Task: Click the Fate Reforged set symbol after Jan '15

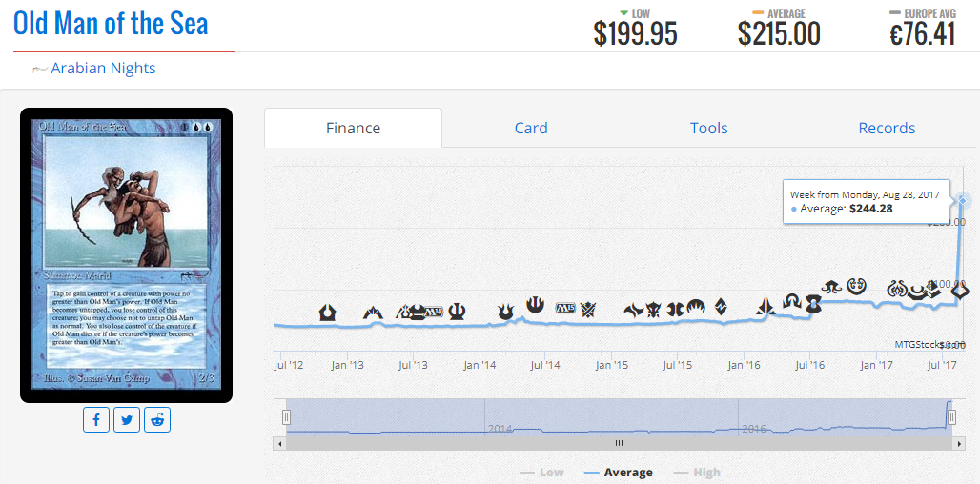Action: click(634, 309)
